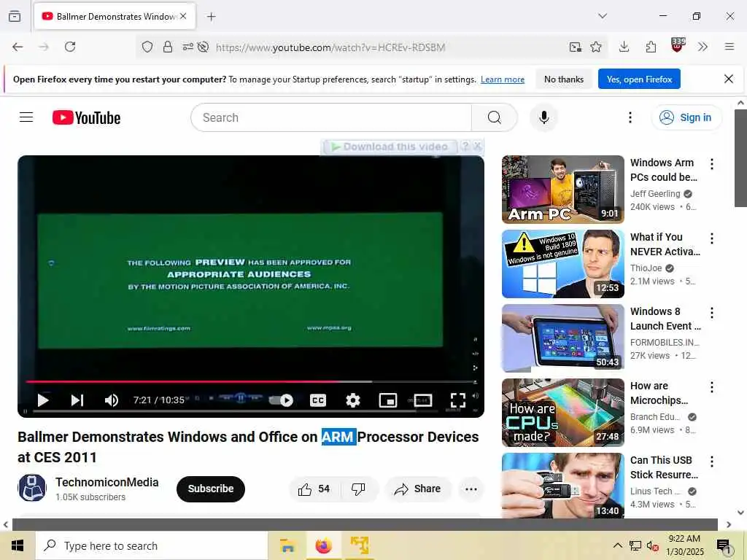Open the YouTube guide hamburger menu
This screenshot has width=747, height=560.
click(26, 117)
